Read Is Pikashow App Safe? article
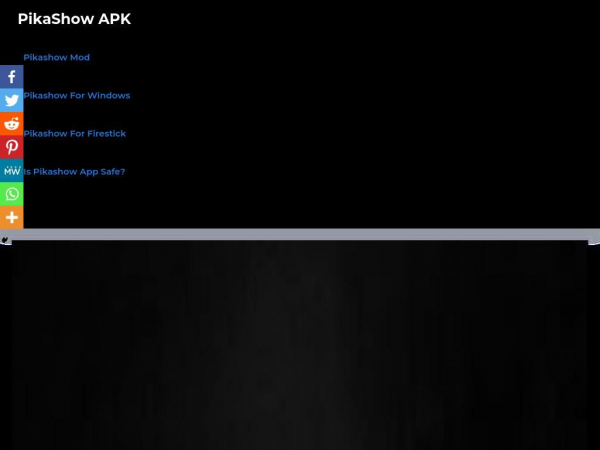This screenshot has width=600, height=450. tap(74, 171)
